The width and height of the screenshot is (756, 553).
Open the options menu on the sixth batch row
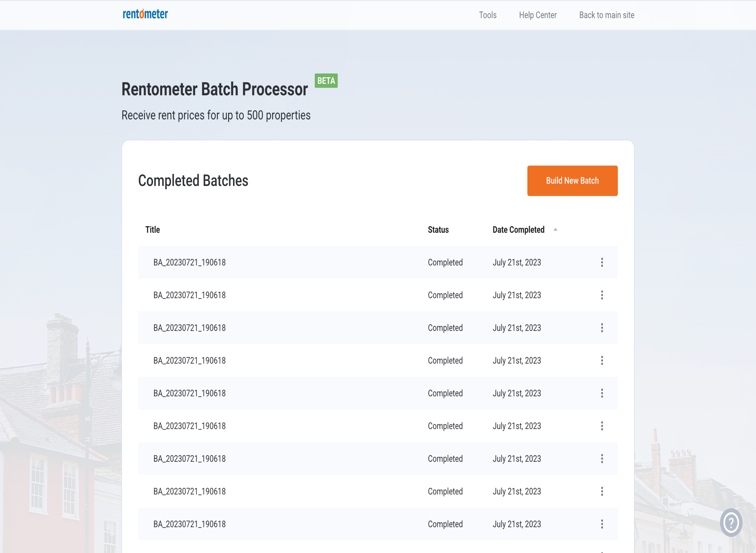(602, 426)
